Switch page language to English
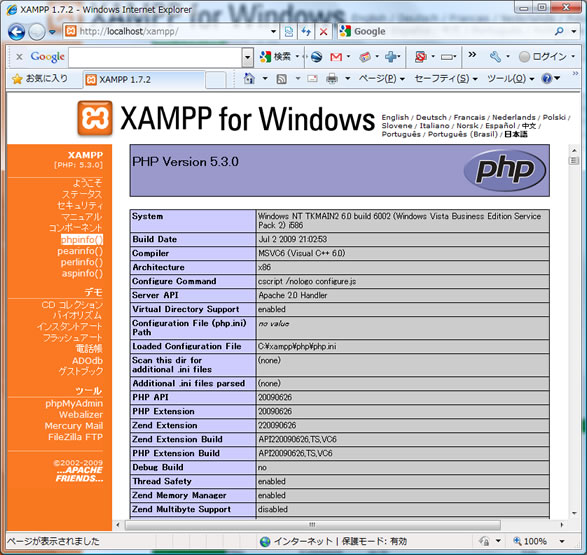 pos(395,117)
